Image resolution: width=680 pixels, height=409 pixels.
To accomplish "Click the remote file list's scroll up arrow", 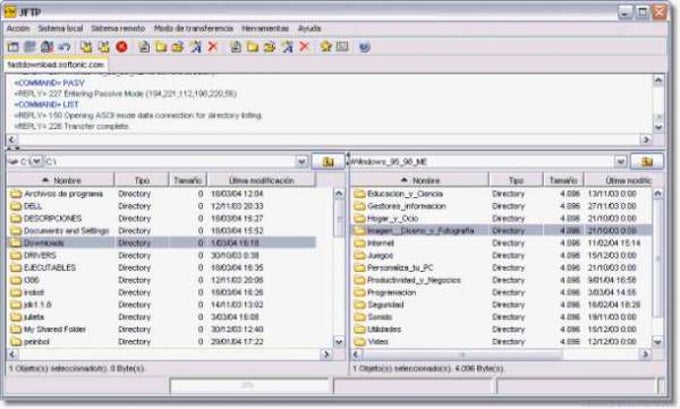I will [x=658, y=193].
